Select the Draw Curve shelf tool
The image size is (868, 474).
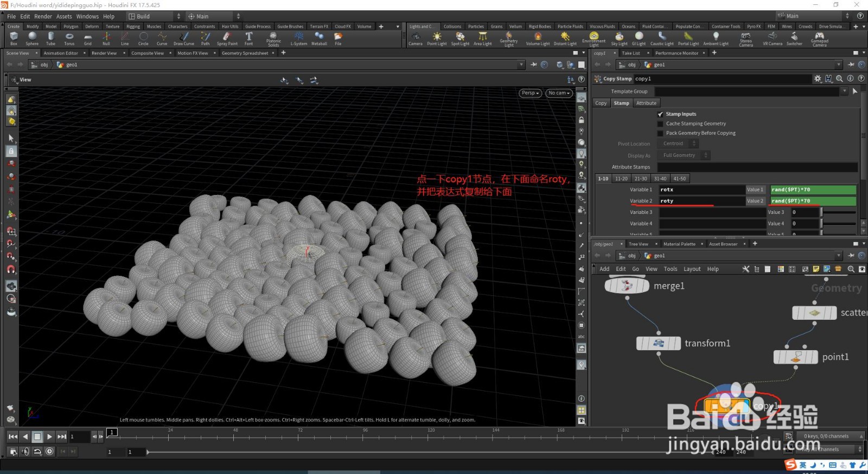[184, 39]
